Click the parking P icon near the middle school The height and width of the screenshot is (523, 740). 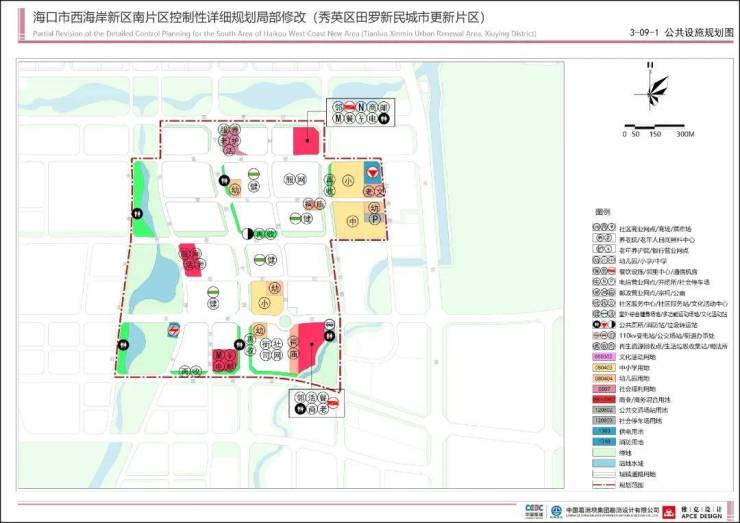coord(375,219)
